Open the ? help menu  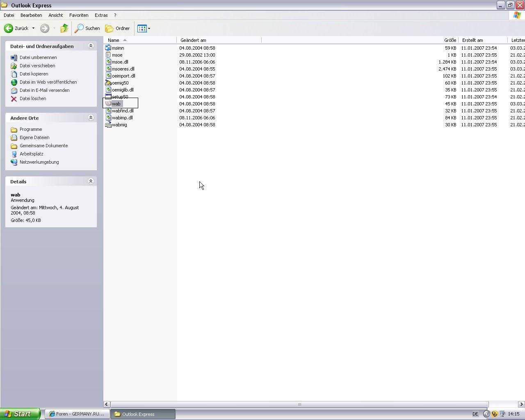(x=115, y=15)
